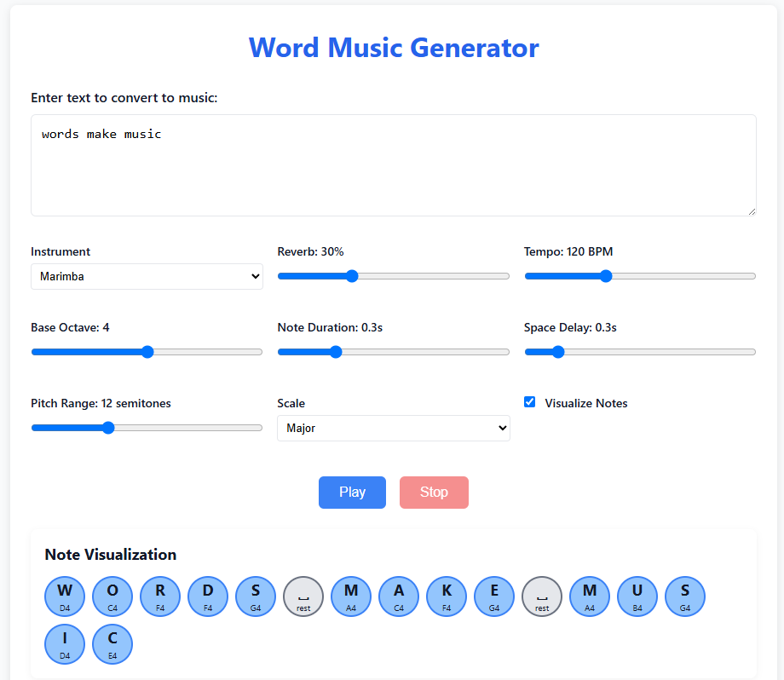Screen dimensions: 784x680
Task: Click the I note circle labeled D4
Action: coord(65,644)
